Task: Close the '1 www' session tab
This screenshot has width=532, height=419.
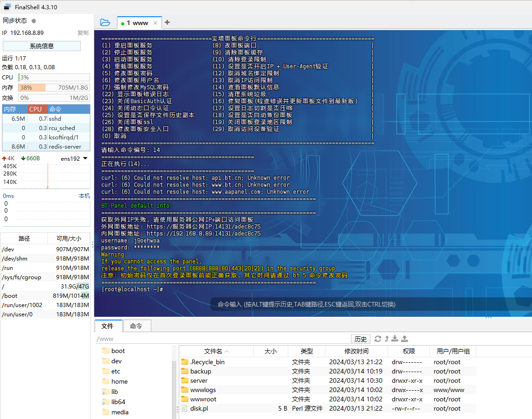Action: click(x=156, y=23)
